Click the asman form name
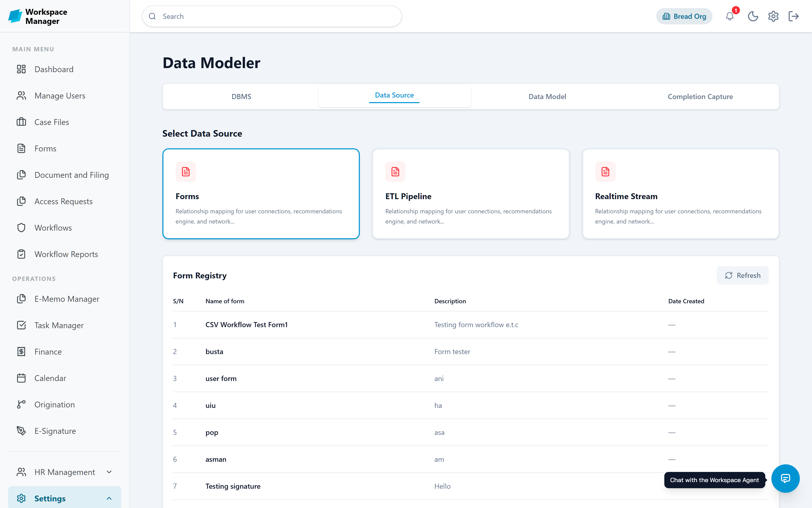 click(x=216, y=459)
